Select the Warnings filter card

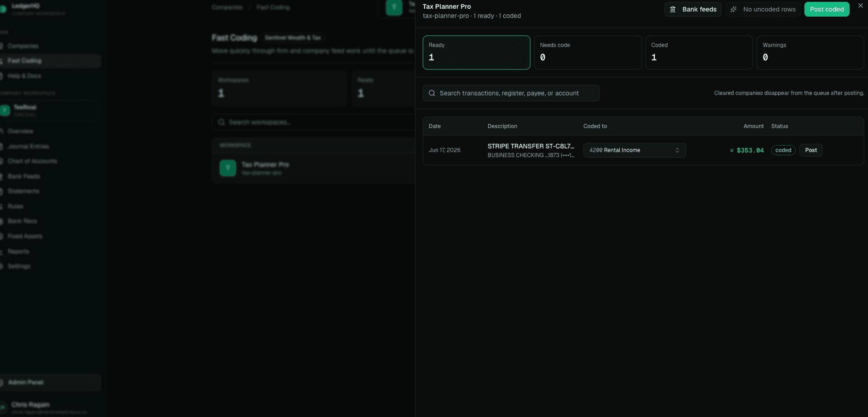(810, 53)
